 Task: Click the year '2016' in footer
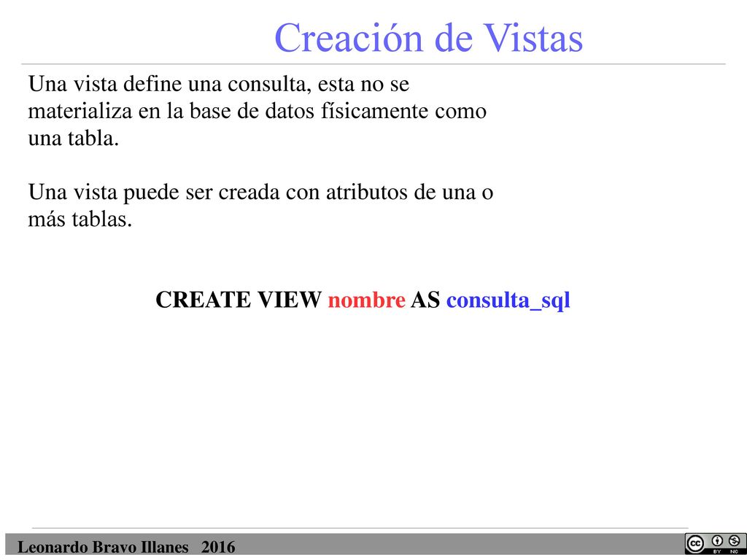(x=217, y=547)
